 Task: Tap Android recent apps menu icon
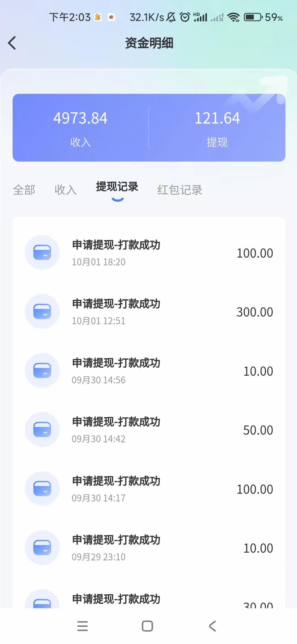tap(82, 626)
